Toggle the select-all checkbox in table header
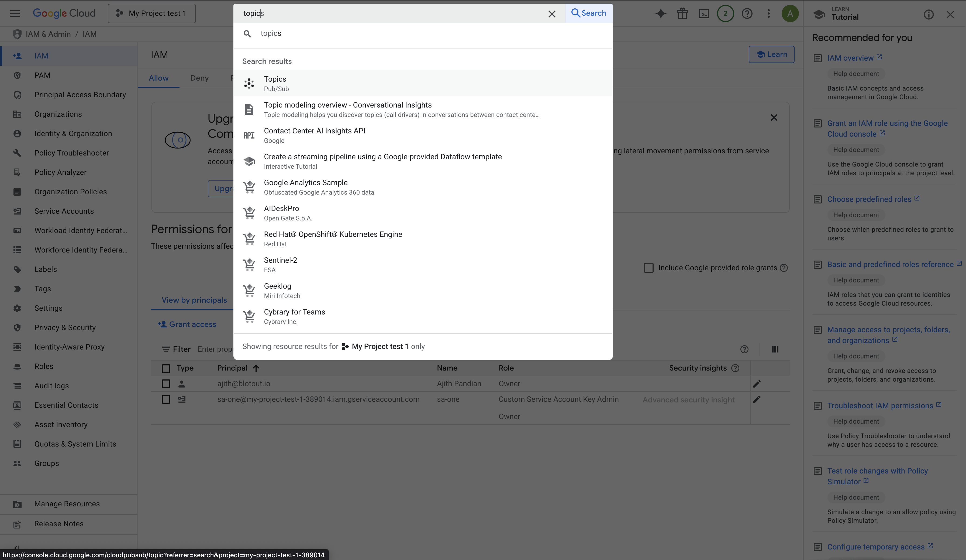The height and width of the screenshot is (560, 966). tap(166, 368)
